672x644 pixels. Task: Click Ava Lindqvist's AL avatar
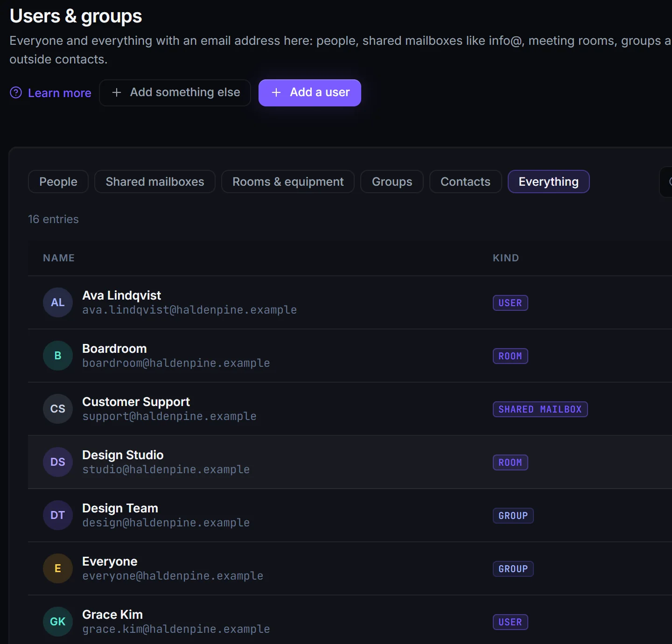click(x=58, y=302)
